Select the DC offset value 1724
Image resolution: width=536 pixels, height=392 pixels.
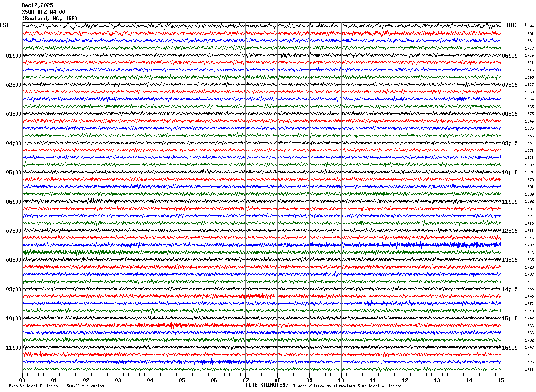click(x=529, y=216)
